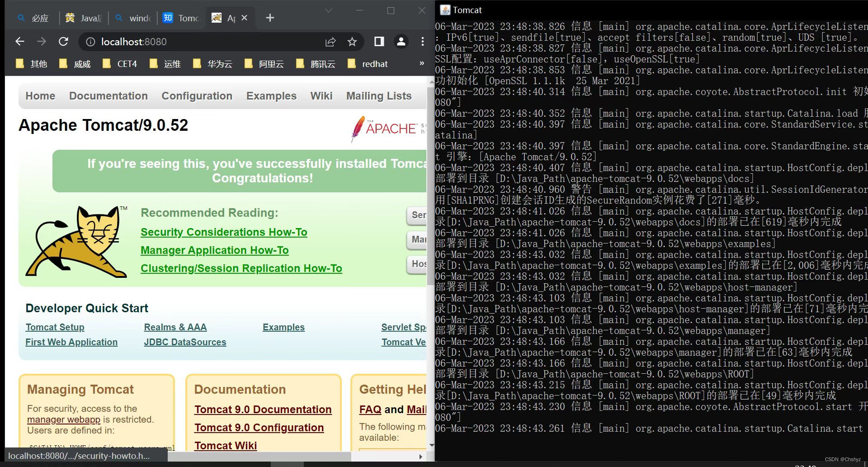The width and height of the screenshot is (868, 467).
Task: Open JDBC DataSources link
Action: [185, 342]
